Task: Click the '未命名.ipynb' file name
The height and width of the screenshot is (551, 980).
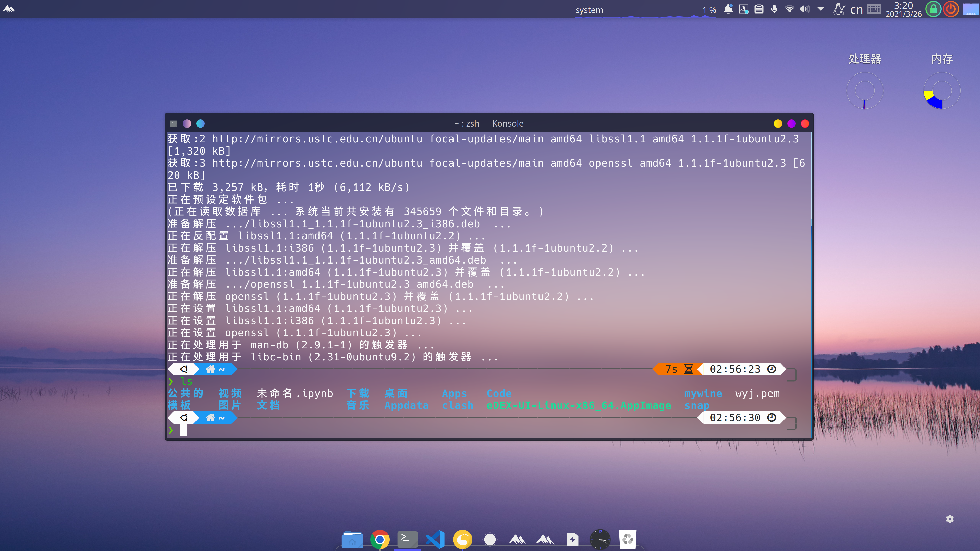Action: click(295, 393)
